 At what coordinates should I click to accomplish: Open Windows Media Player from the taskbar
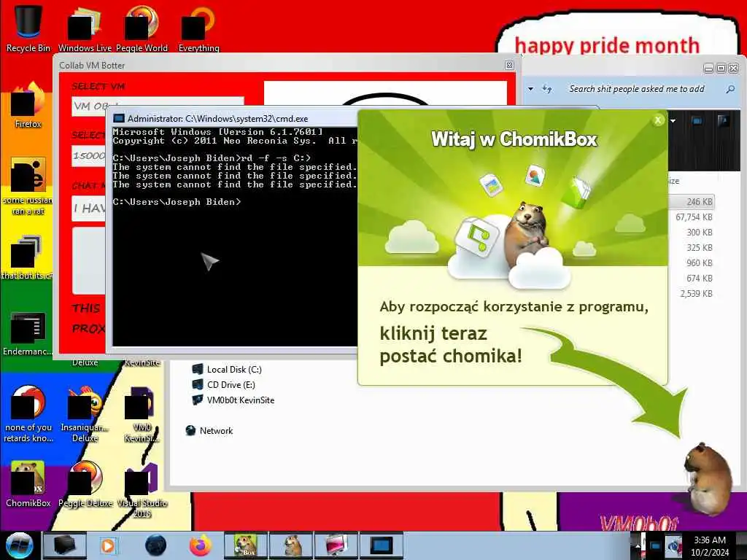coord(108,545)
